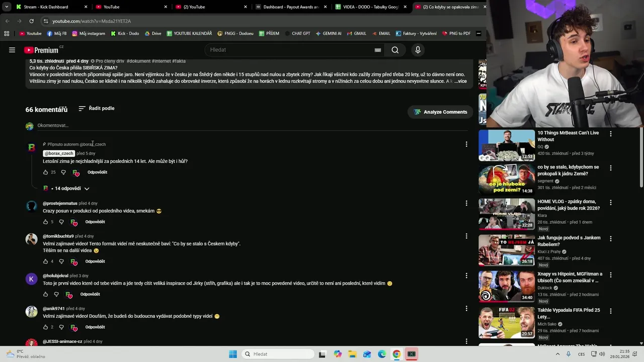The image size is (644, 362).
Task: Like the @holubjekral comment
Action: click(45, 294)
